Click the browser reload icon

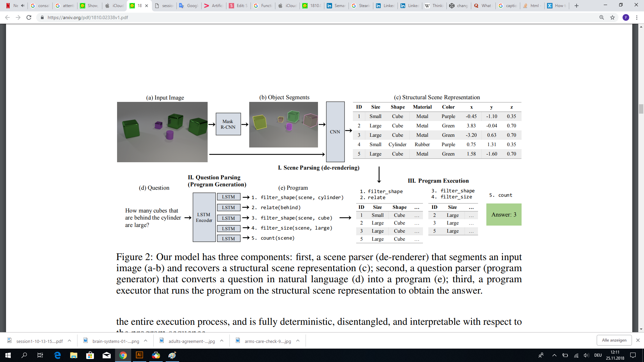(29, 17)
